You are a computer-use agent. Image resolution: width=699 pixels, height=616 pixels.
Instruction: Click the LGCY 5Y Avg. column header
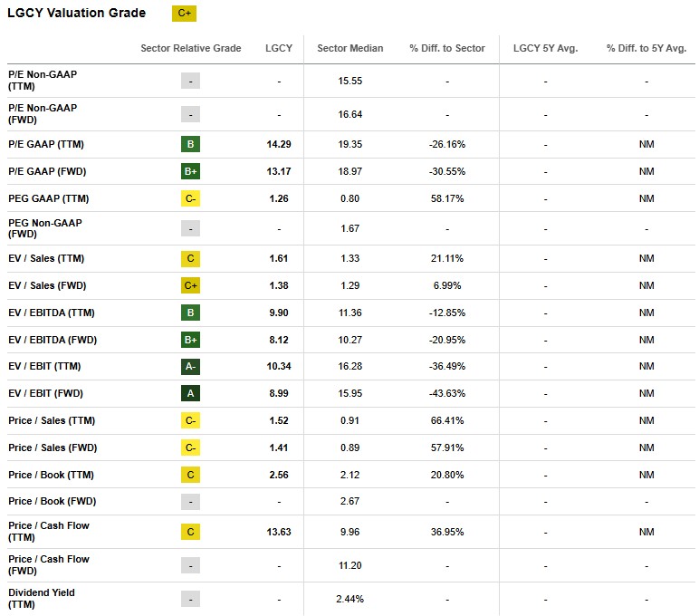545,48
